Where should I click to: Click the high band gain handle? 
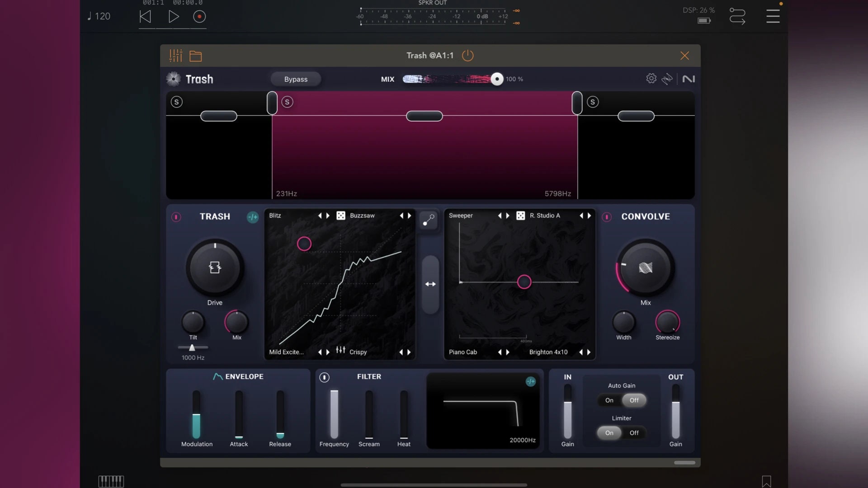636,116
